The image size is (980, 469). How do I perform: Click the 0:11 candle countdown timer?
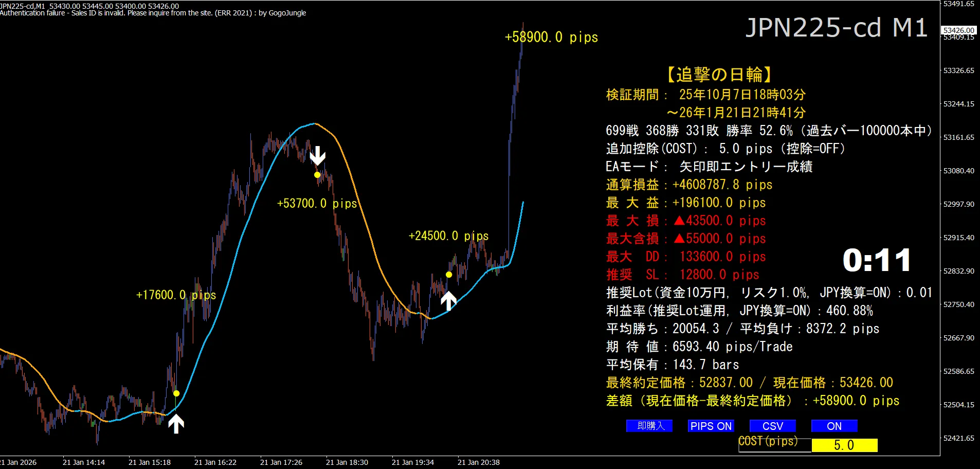pos(877,260)
